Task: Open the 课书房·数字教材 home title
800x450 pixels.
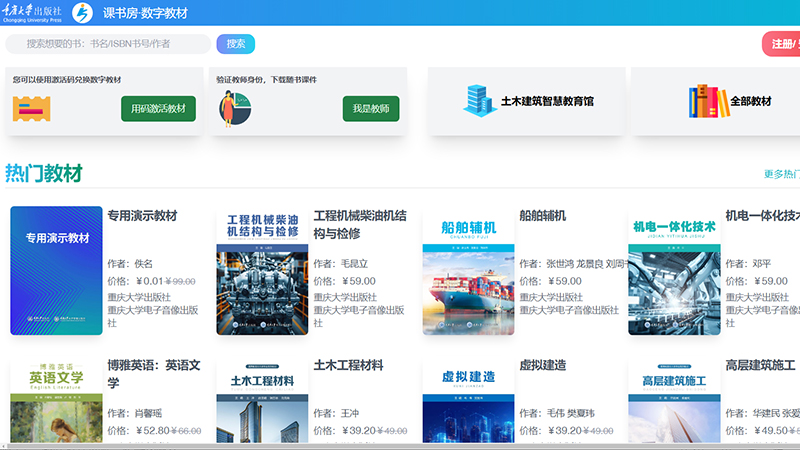Action: [145, 13]
